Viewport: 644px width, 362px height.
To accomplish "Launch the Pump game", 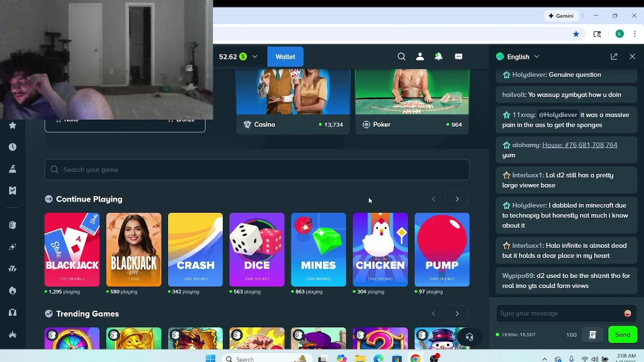I will pyautogui.click(x=442, y=249).
